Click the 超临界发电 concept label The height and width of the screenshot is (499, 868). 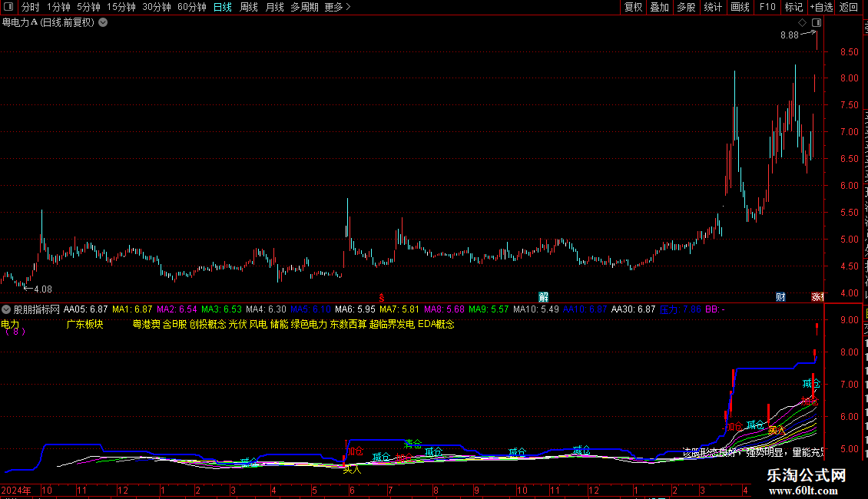(392, 324)
